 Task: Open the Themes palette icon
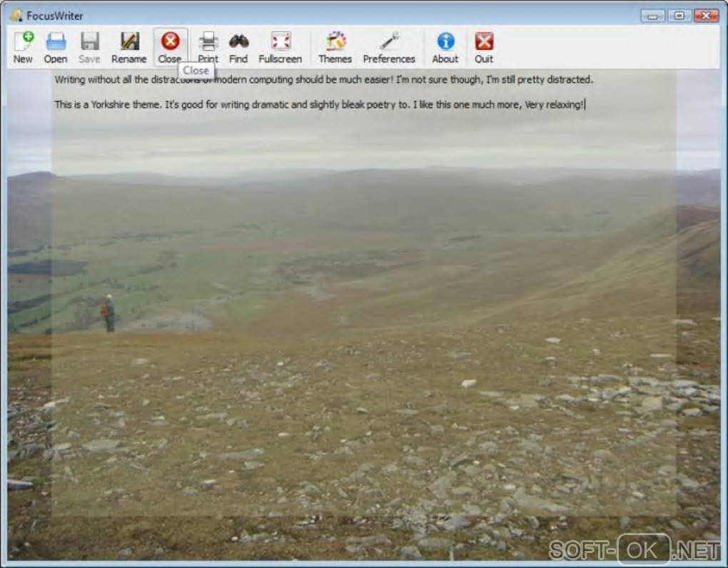[x=335, y=47]
